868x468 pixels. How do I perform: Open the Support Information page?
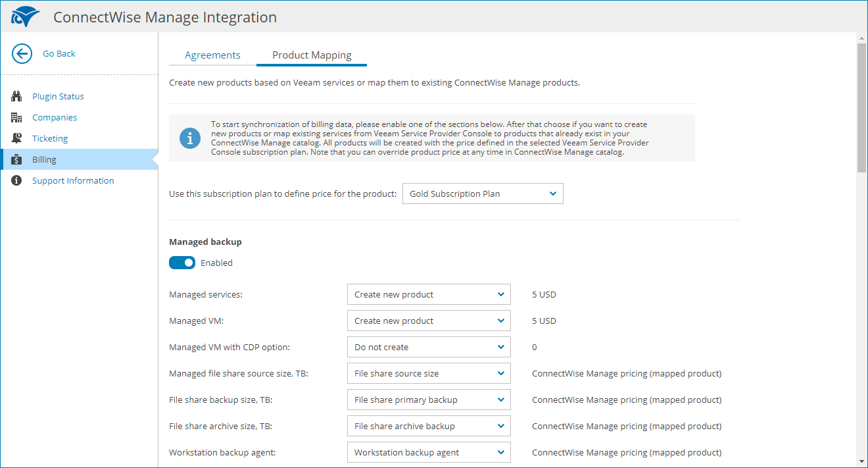point(73,181)
